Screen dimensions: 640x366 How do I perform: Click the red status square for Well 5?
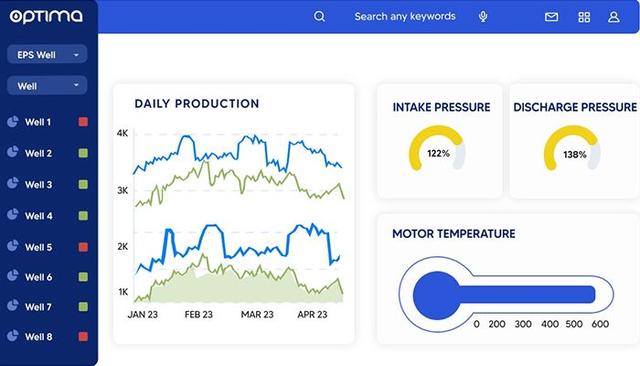click(83, 247)
